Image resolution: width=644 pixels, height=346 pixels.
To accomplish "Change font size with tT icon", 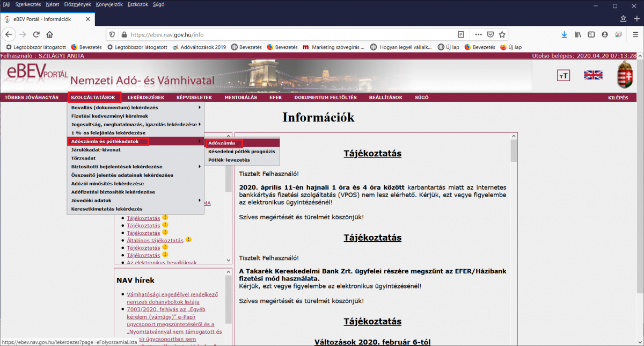I will pos(563,76).
